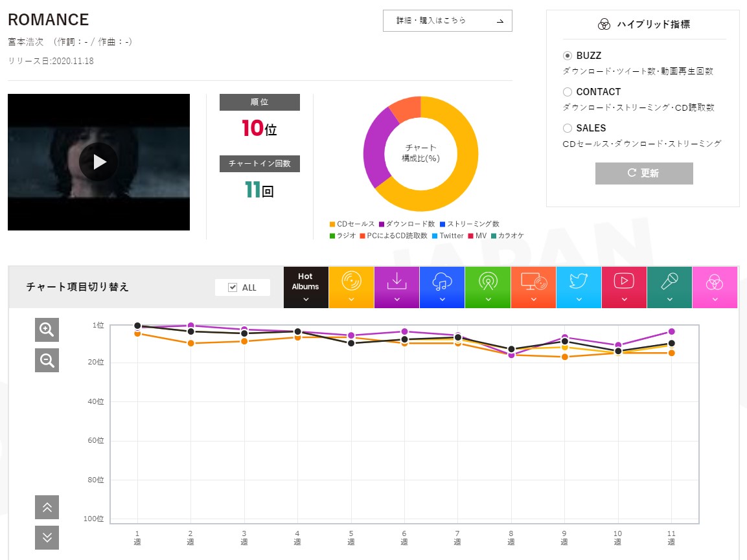Toggle the ALL checkbox
747x560 pixels.
click(x=233, y=287)
